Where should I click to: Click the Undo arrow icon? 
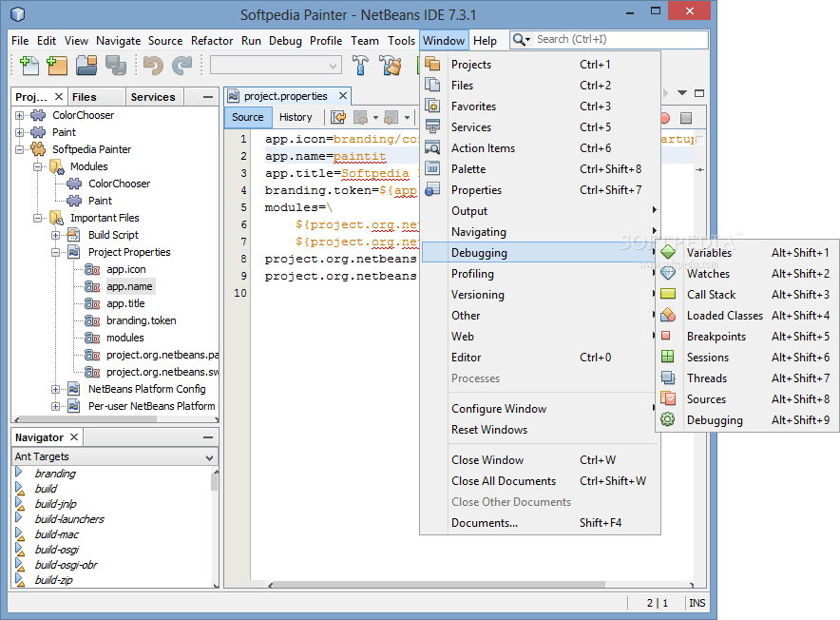tap(154, 66)
